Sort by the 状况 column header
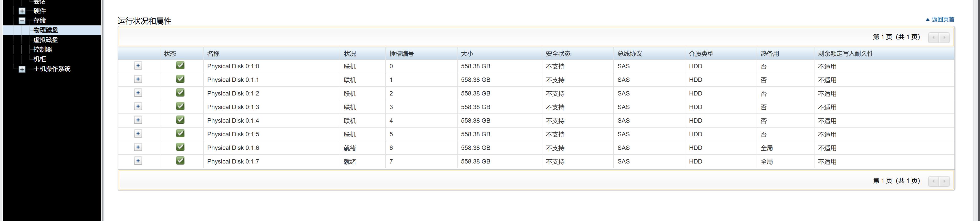980x221 pixels. tap(350, 54)
